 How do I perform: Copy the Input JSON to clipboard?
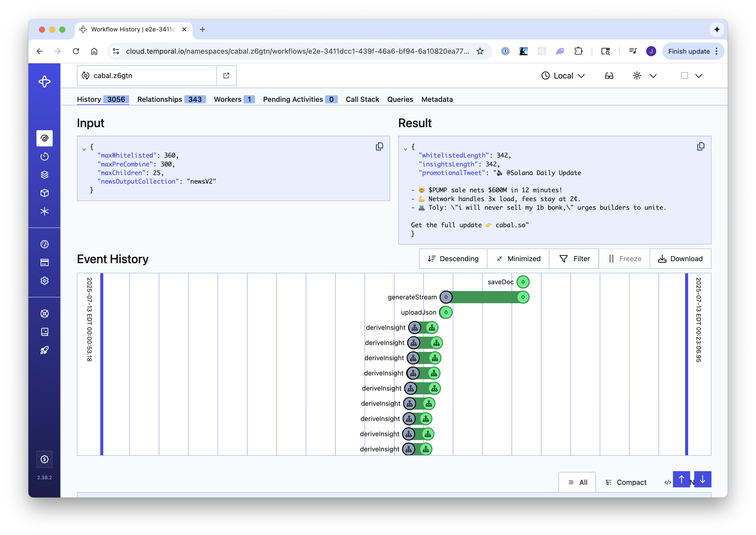click(379, 147)
